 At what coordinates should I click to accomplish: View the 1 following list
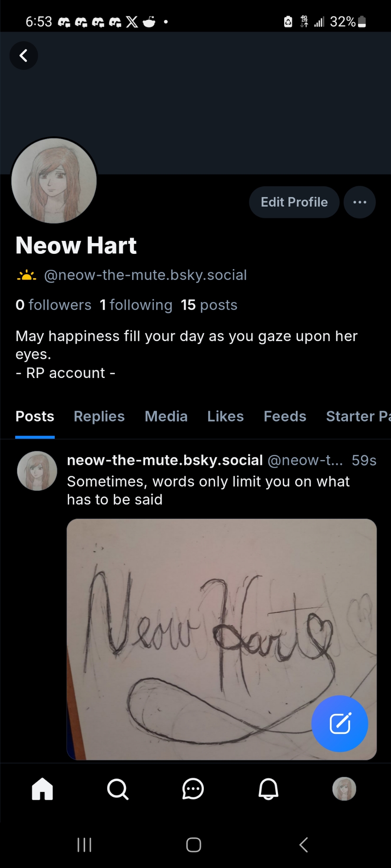pos(136,305)
